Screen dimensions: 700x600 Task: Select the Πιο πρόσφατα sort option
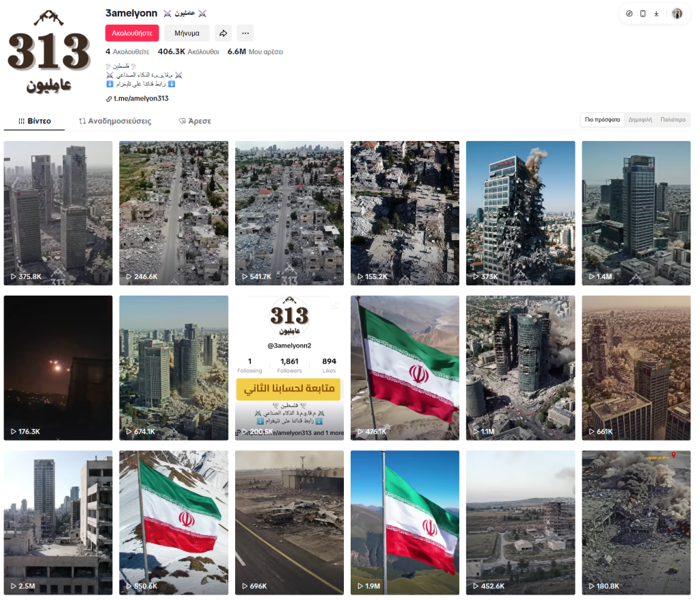[x=602, y=120]
